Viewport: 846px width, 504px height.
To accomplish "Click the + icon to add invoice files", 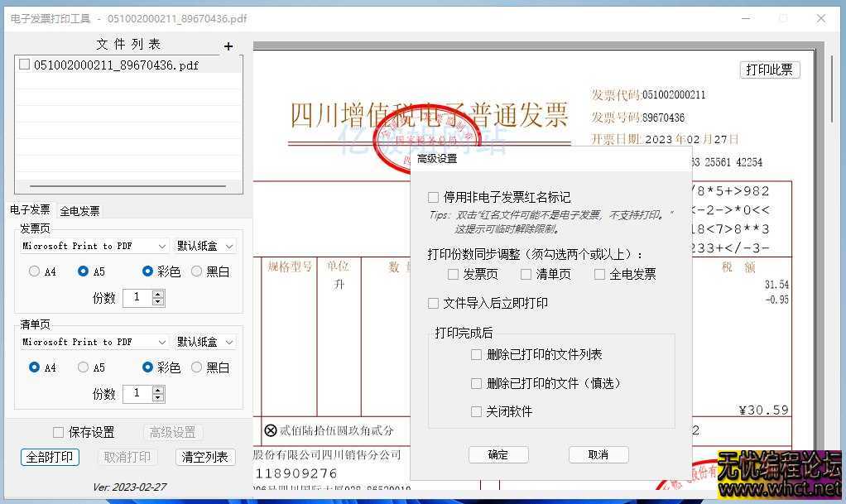I will click(228, 46).
